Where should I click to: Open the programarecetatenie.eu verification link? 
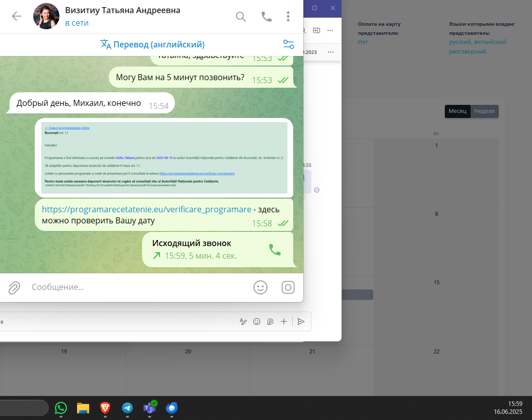click(x=147, y=209)
